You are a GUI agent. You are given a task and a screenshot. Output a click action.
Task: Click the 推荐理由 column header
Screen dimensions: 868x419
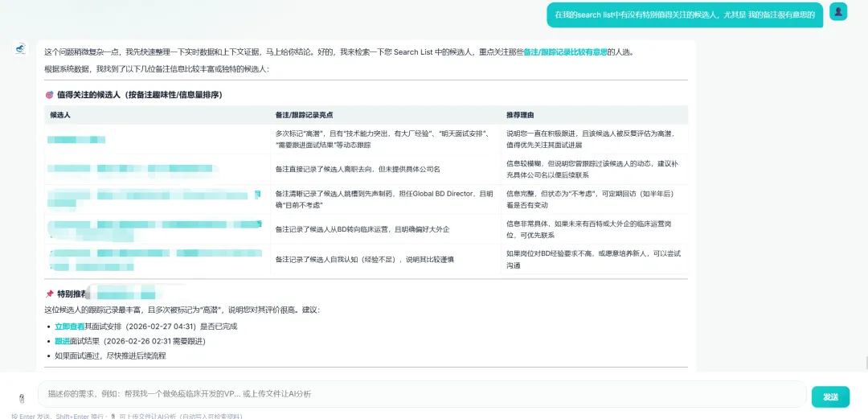click(x=520, y=115)
